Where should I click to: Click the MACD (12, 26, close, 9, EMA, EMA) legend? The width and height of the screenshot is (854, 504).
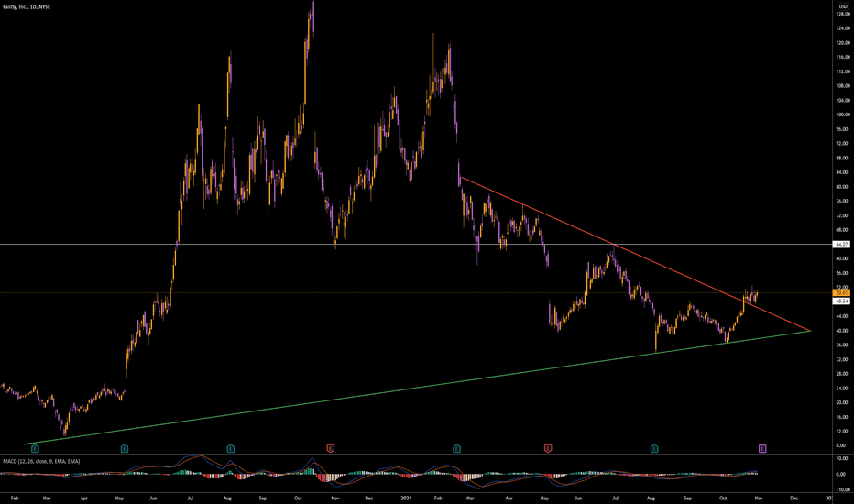click(x=41, y=462)
